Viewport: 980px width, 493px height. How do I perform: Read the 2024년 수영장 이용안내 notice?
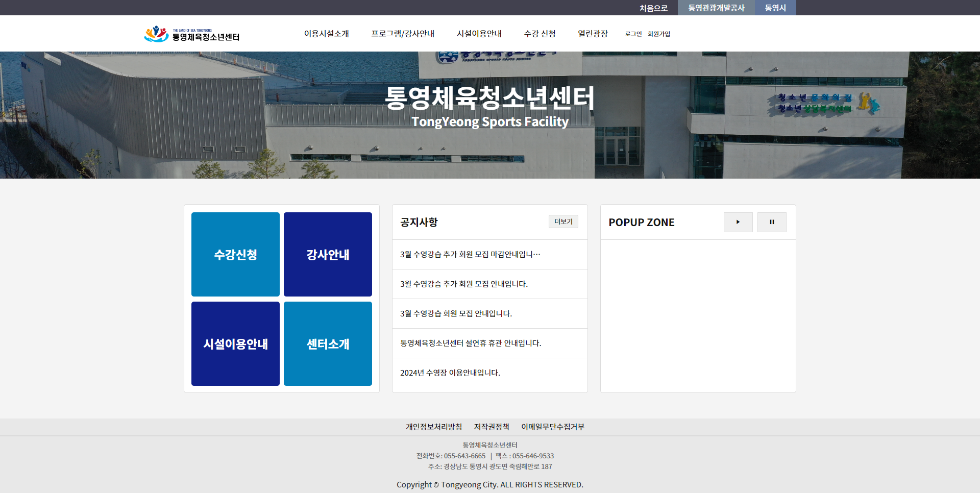point(450,373)
